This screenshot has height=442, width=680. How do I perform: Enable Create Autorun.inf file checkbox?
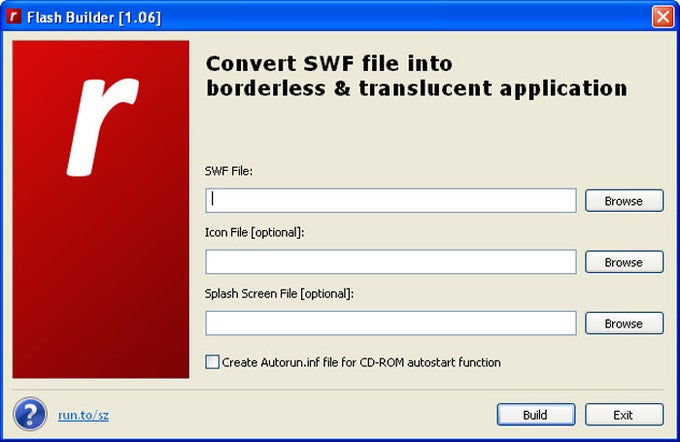click(x=212, y=362)
